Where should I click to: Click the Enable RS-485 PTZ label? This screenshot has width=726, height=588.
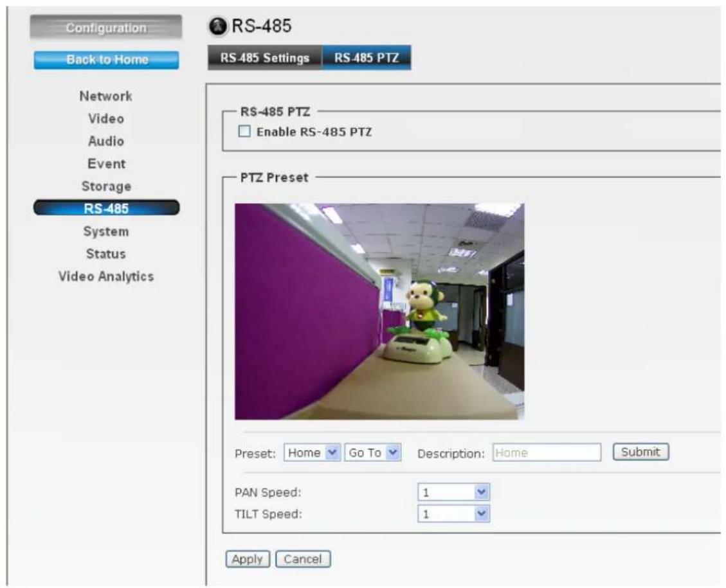tap(314, 132)
